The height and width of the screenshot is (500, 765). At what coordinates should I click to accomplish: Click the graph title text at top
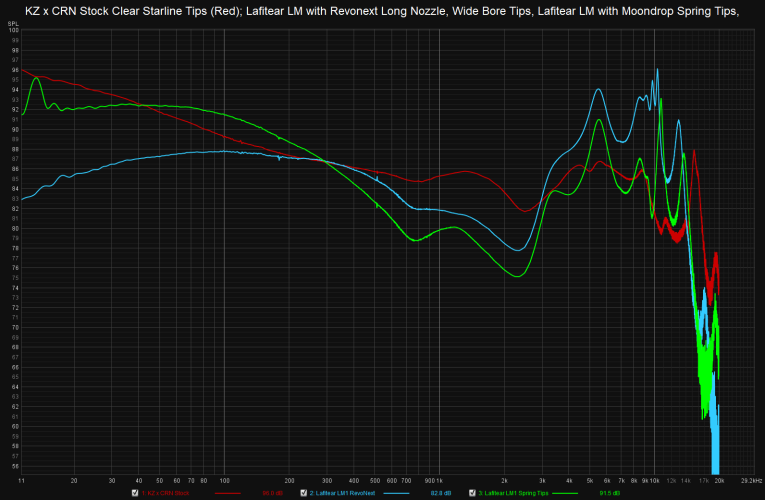(x=382, y=11)
